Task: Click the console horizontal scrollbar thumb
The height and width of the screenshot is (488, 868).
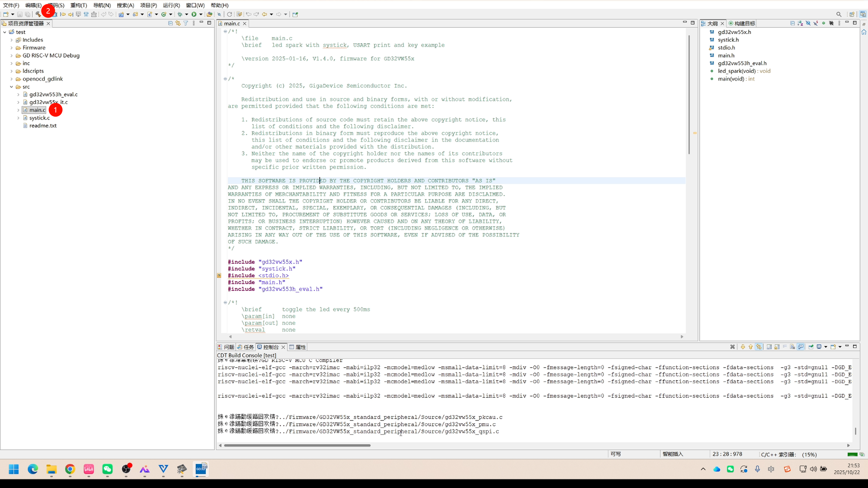Action: [297, 445]
